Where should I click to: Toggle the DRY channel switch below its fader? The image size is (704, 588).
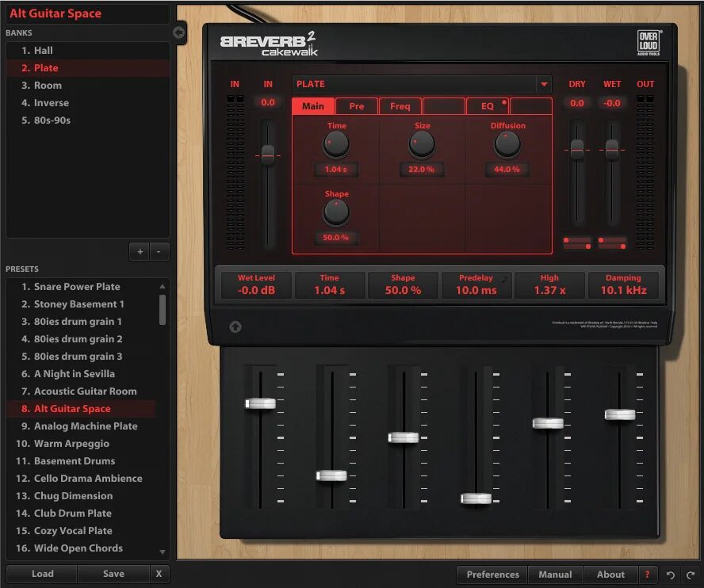tap(577, 243)
